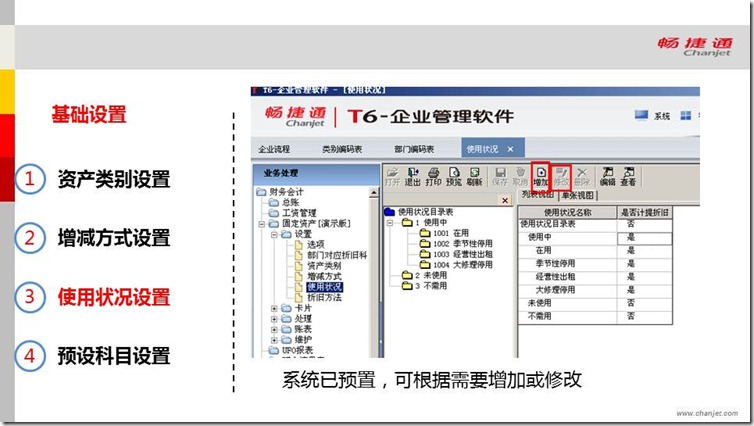Click the 是否计提折旧 column header

(x=644, y=213)
